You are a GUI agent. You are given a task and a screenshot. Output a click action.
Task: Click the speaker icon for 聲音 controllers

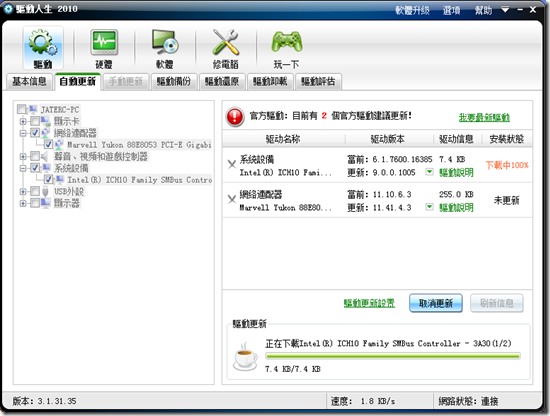[45, 156]
